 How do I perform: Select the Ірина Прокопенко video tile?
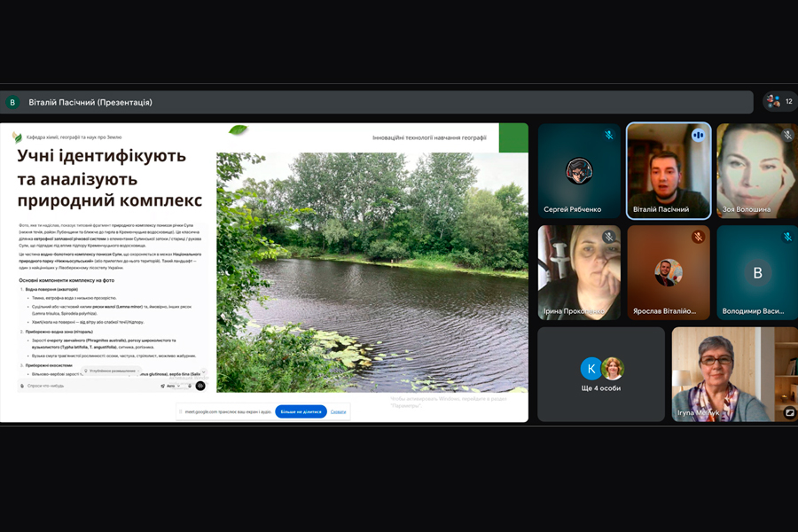pyautogui.click(x=579, y=272)
